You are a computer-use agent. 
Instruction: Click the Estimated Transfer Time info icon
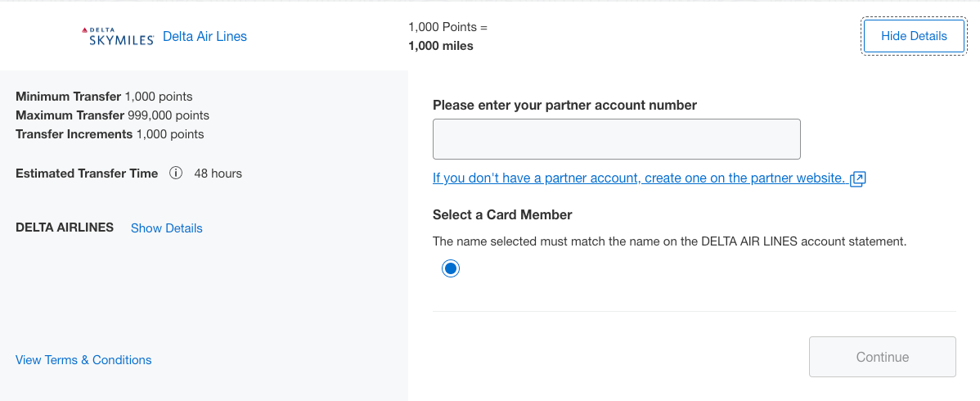[175, 173]
